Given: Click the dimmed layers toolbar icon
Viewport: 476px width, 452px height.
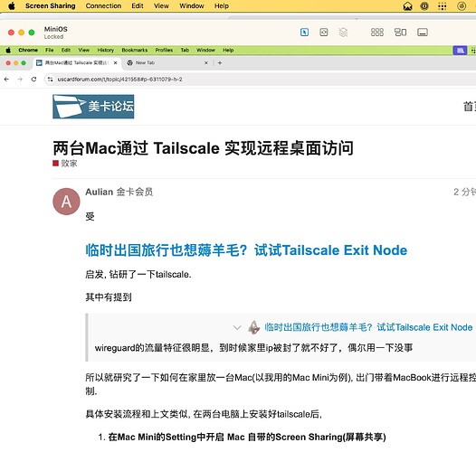Looking at the screenshot, I should coord(343,33).
